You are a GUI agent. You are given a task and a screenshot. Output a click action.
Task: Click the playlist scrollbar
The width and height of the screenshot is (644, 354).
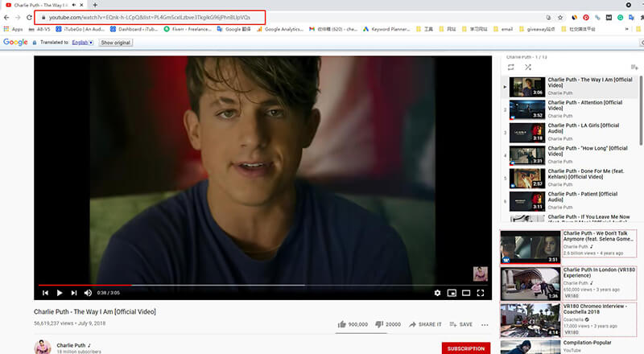point(641,110)
